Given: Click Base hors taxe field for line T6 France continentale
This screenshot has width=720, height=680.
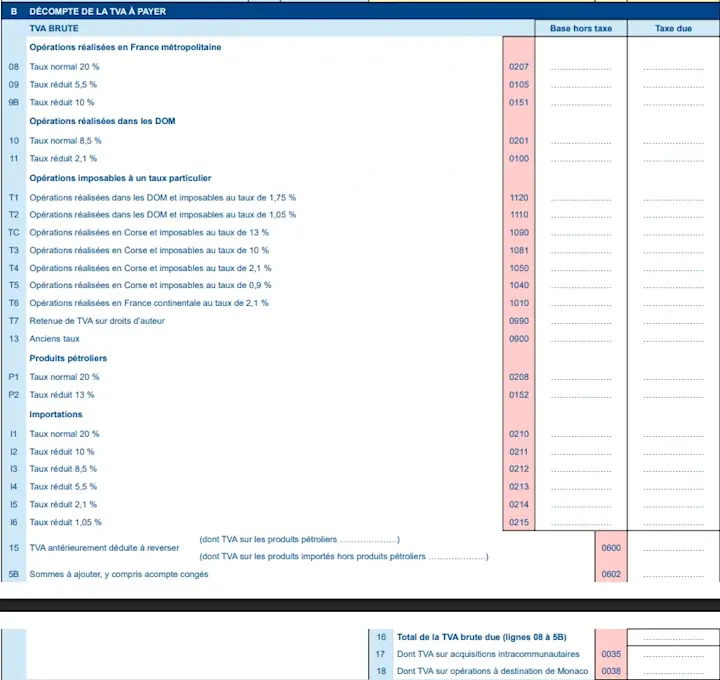Looking at the screenshot, I should click(581, 303).
